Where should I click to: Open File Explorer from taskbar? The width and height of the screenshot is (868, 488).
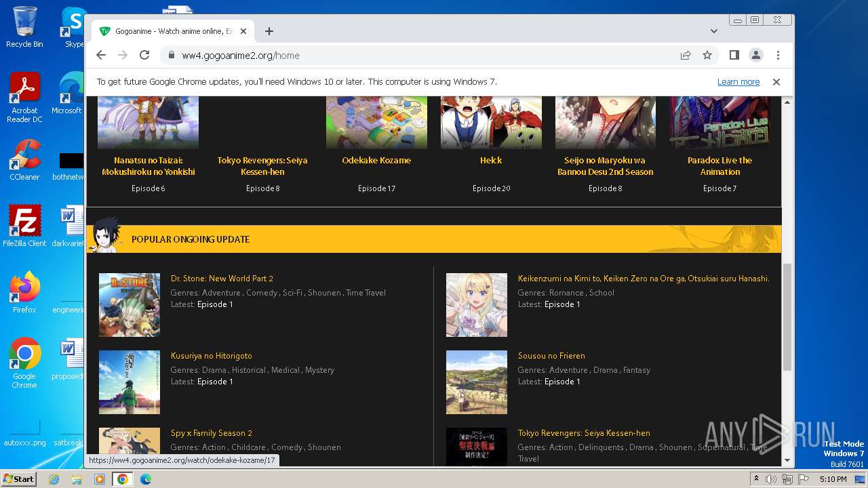click(x=77, y=479)
